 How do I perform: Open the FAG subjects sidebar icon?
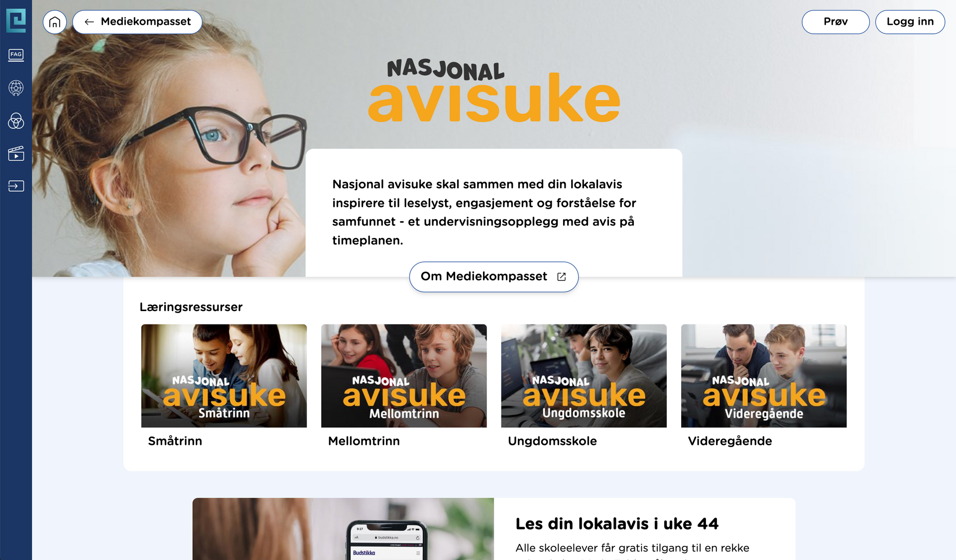16,55
